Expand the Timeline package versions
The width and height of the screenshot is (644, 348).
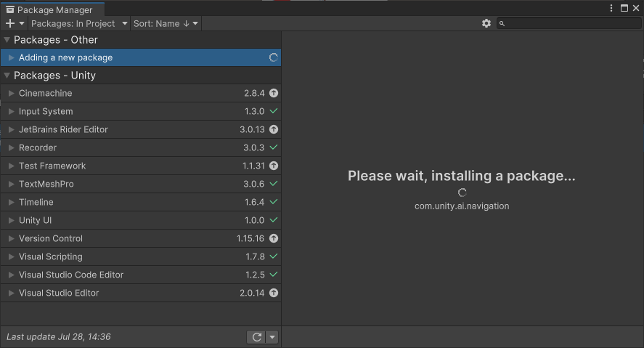tap(12, 202)
